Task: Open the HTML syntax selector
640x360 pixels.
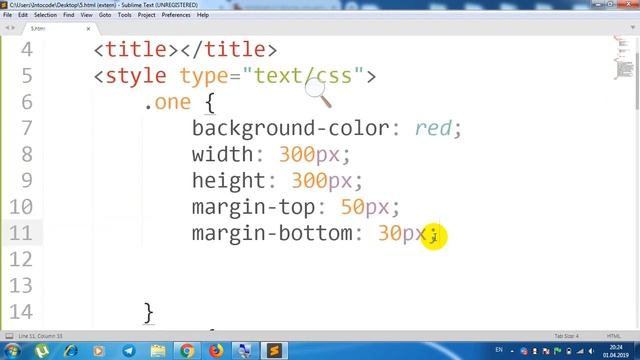Action: 613,336
